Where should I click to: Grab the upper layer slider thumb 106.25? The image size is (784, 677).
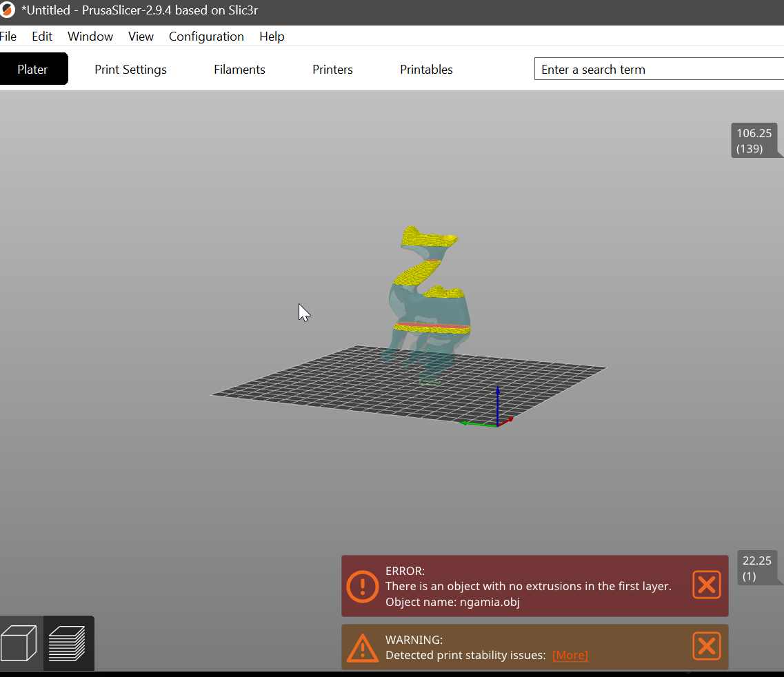(754, 141)
